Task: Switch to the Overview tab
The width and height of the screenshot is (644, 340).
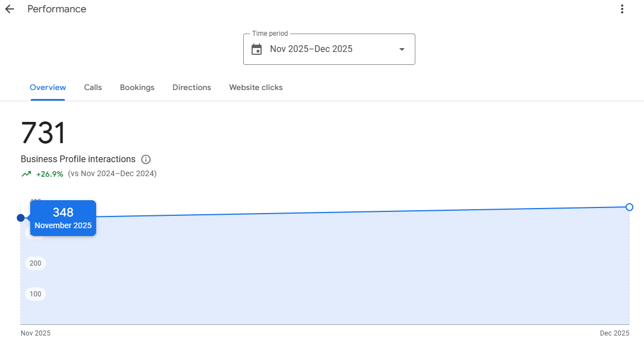Action: point(48,87)
